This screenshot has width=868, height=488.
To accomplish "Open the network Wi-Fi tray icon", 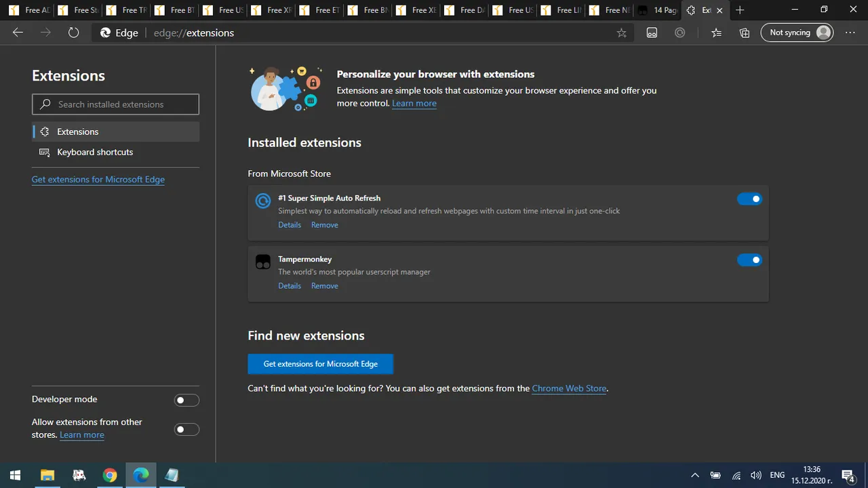I will pos(736,475).
